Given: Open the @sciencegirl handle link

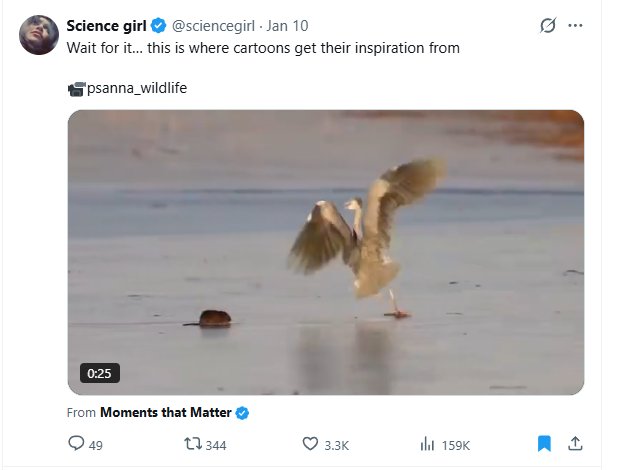Looking at the screenshot, I should (x=215, y=26).
